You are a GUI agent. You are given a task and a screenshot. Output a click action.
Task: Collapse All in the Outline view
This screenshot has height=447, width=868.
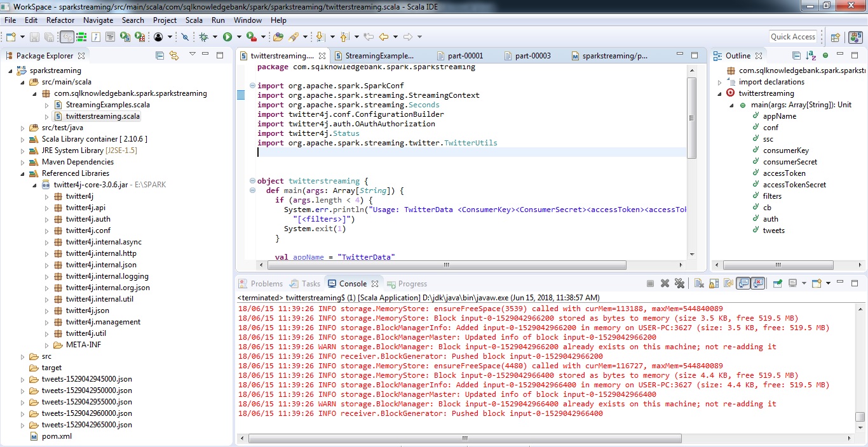796,55
